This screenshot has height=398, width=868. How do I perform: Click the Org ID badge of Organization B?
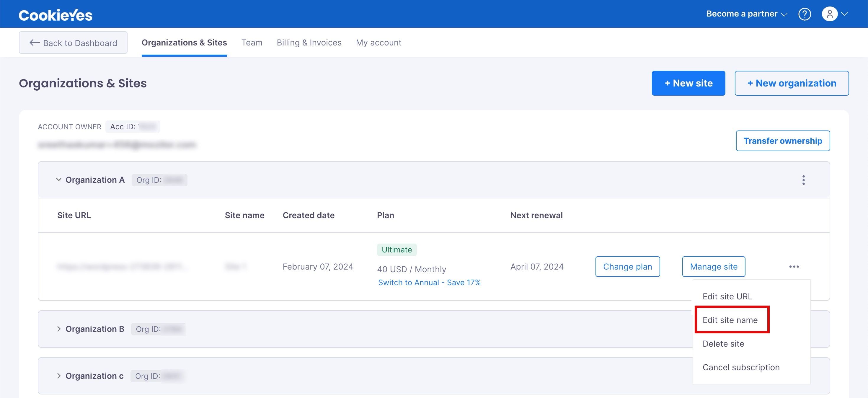pyautogui.click(x=159, y=329)
